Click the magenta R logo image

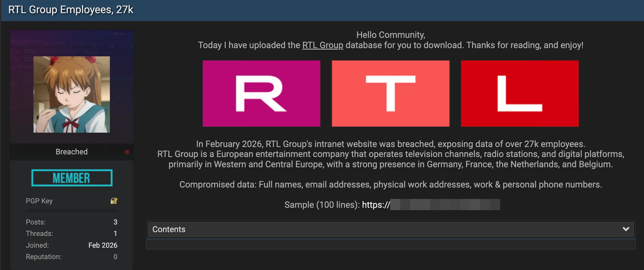pyautogui.click(x=261, y=94)
